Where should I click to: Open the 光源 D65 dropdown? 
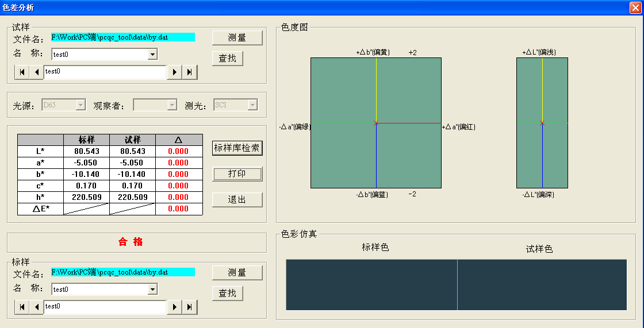point(80,105)
